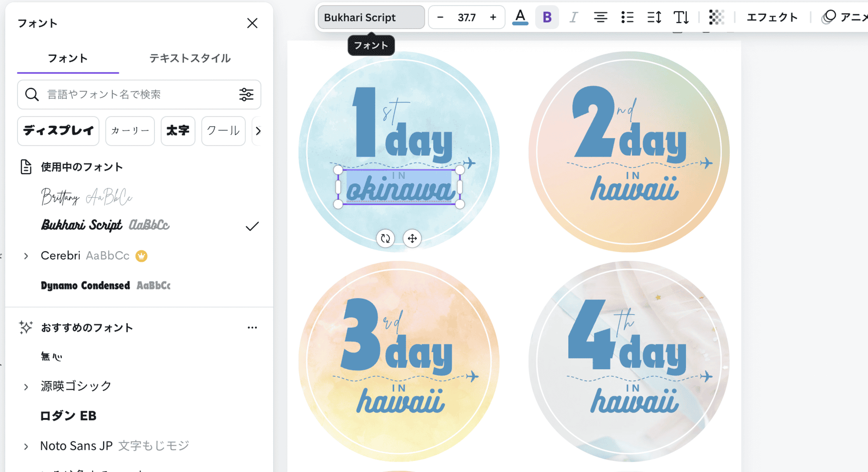Screen dimensions: 868x472
Task: Click the move handle below okinawa text
Action: pyautogui.click(x=412, y=238)
